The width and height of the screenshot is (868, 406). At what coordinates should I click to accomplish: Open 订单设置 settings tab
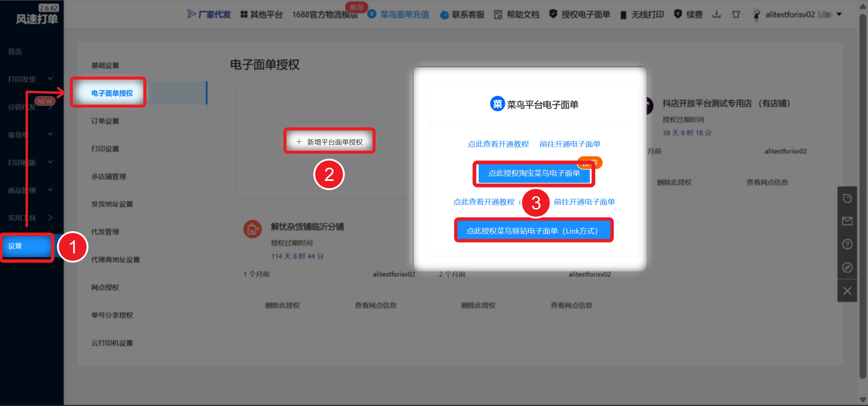click(x=105, y=121)
